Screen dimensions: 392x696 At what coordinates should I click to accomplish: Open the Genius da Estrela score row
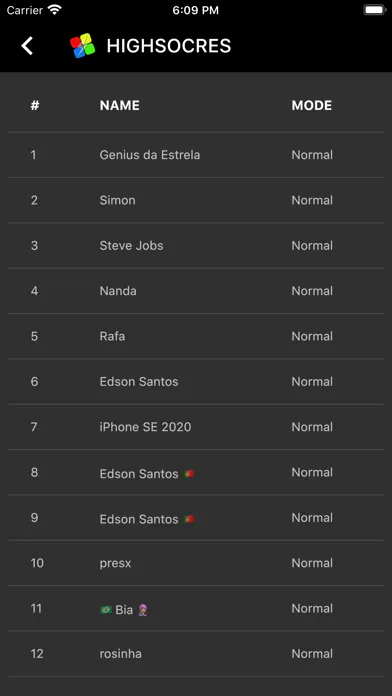[196, 155]
